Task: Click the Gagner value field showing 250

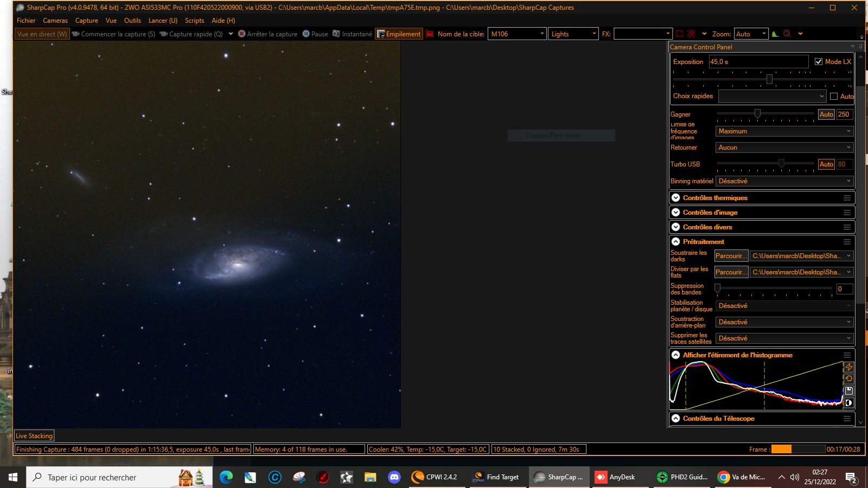Action: point(845,114)
